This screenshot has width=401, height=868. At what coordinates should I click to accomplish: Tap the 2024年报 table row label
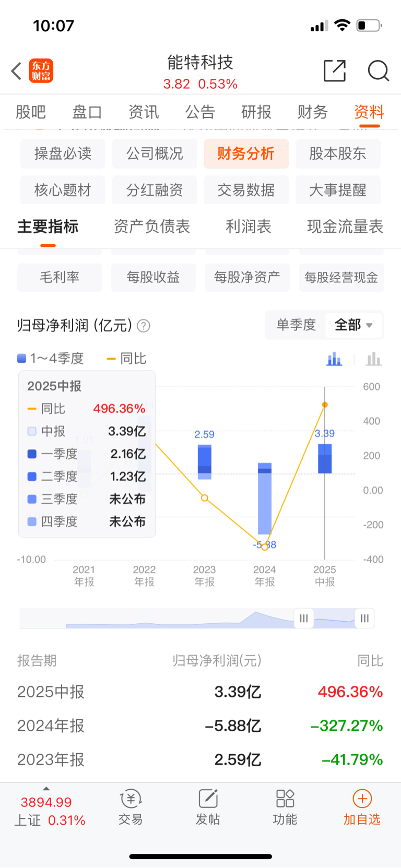51,726
